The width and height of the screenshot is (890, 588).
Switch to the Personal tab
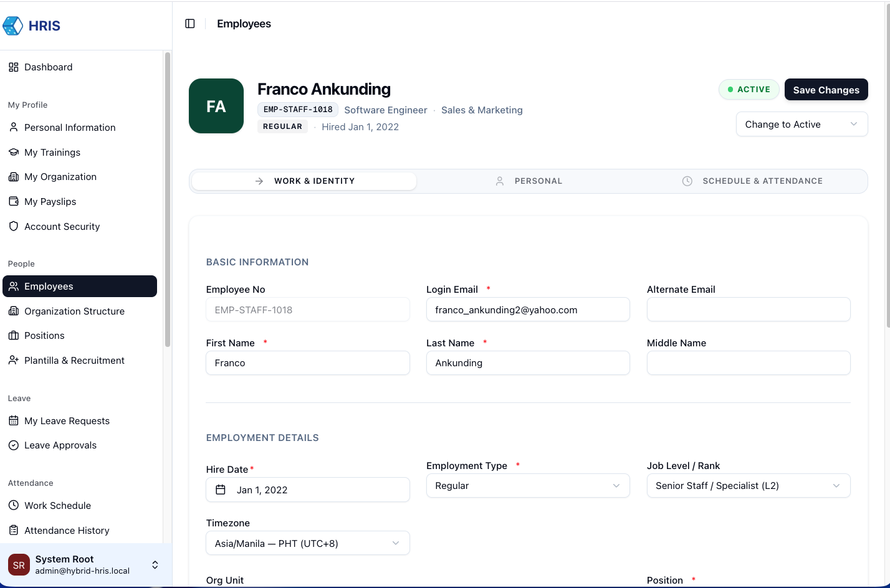pyautogui.click(x=529, y=181)
